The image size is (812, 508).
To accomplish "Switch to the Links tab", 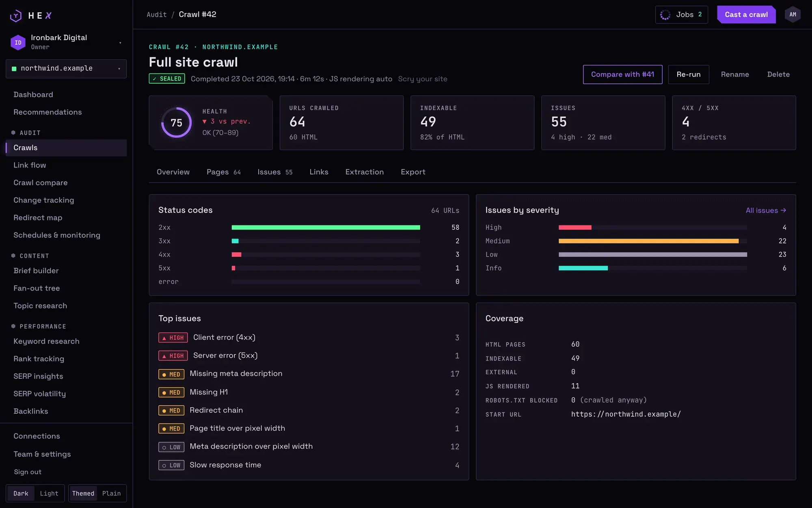I will [319, 172].
